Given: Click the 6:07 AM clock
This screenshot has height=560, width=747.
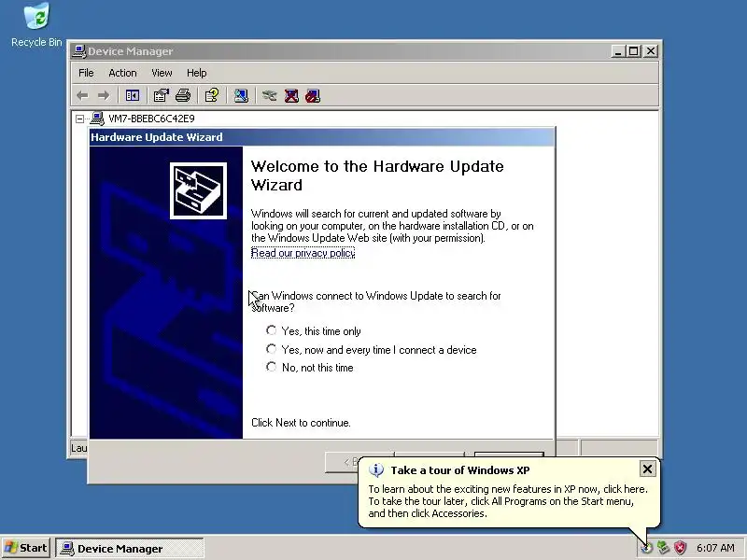Looking at the screenshot, I should [x=715, y=548].
